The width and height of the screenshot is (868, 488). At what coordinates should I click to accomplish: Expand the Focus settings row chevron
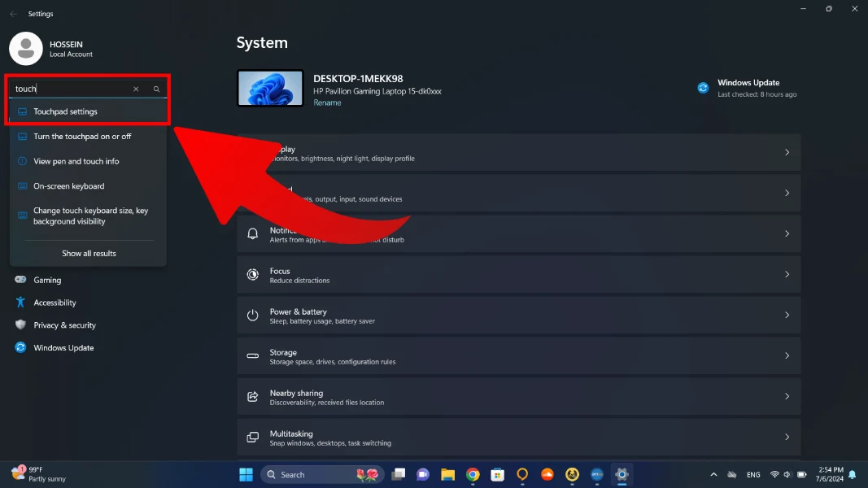[787, 275]
